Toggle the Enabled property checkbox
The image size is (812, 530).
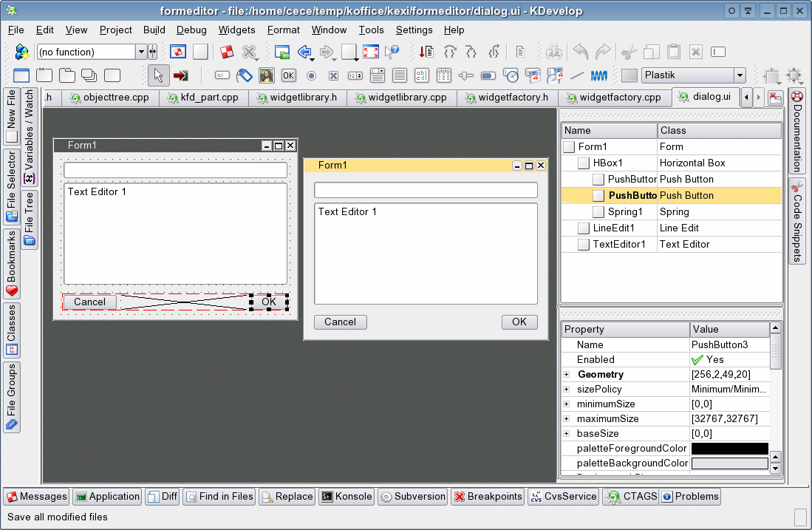click(x=697, y=360)
